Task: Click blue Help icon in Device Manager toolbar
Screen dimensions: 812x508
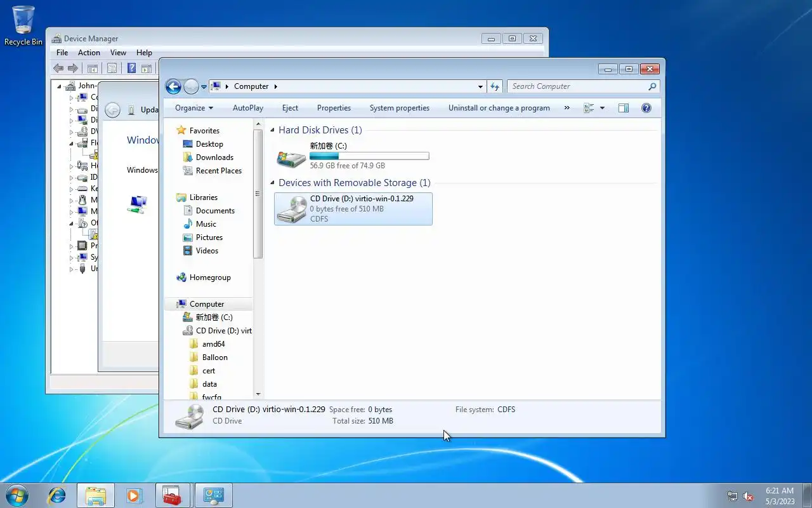Action: pos(131,69)
